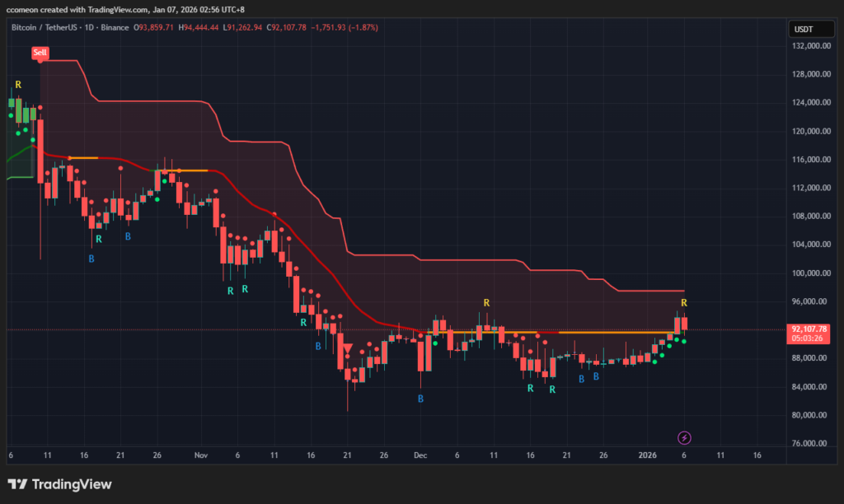Click the red Sell signal label

pyautogui.click(x=40, y=53)
